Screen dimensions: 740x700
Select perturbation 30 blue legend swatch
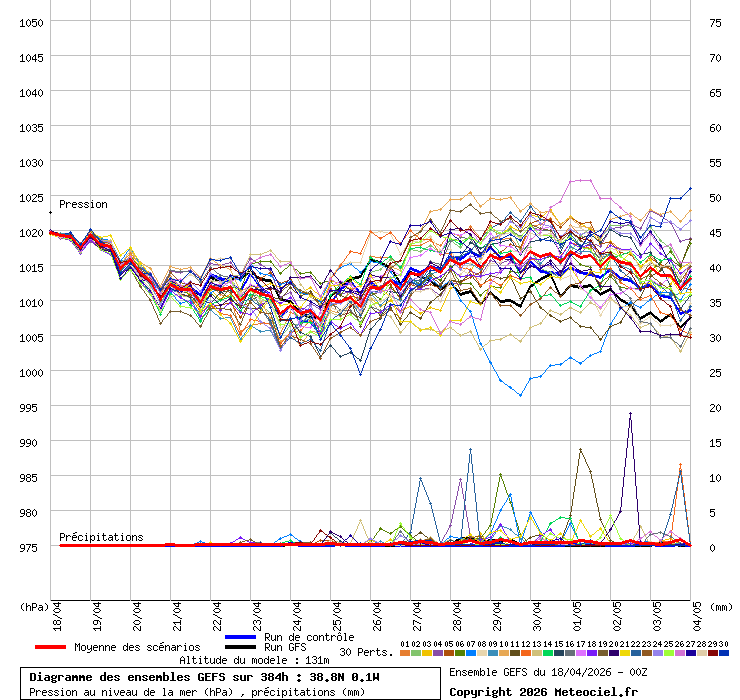[723, 652]
